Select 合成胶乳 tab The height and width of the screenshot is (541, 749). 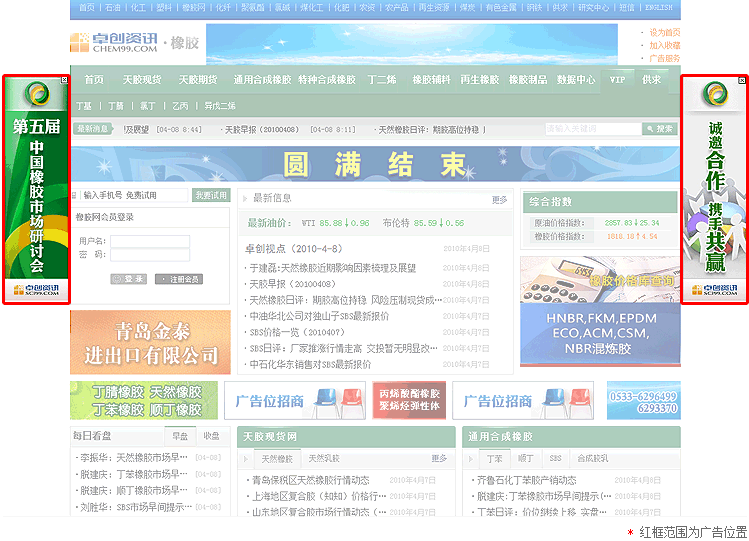click(593, 459)
